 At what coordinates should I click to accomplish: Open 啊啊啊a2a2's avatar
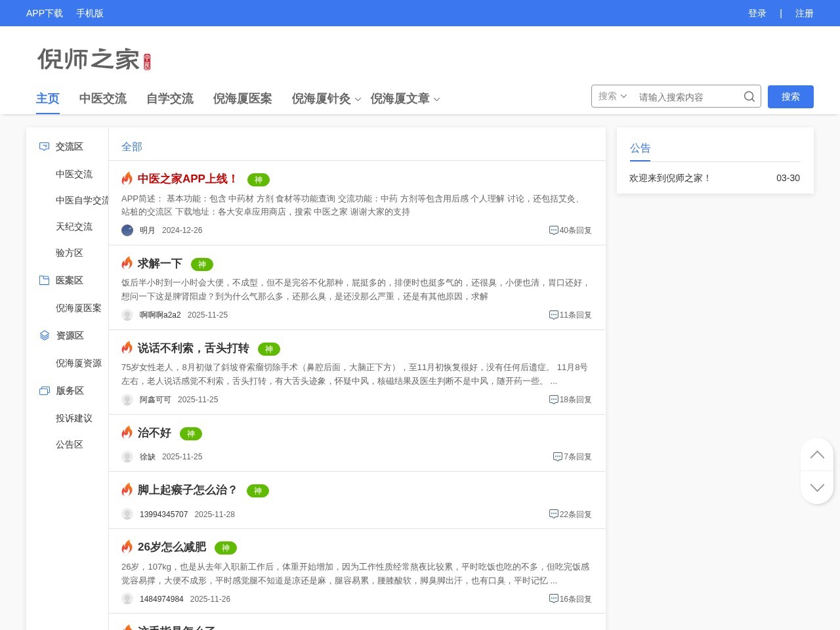(x=127, y=315)
